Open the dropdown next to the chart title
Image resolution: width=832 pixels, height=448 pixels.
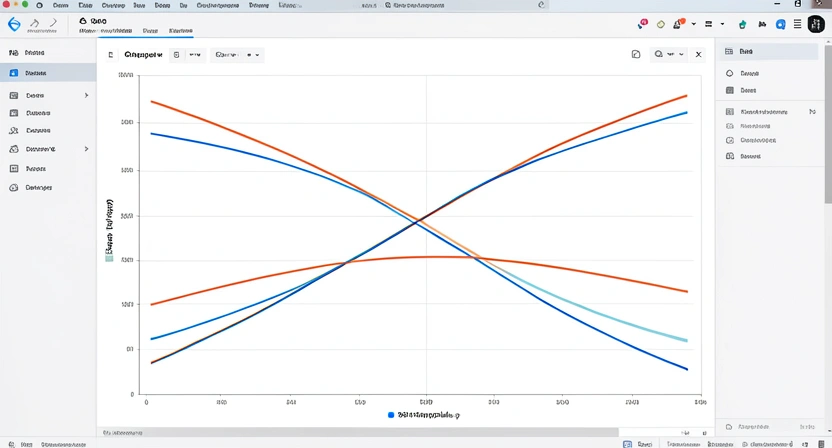[x=238, y=56]
